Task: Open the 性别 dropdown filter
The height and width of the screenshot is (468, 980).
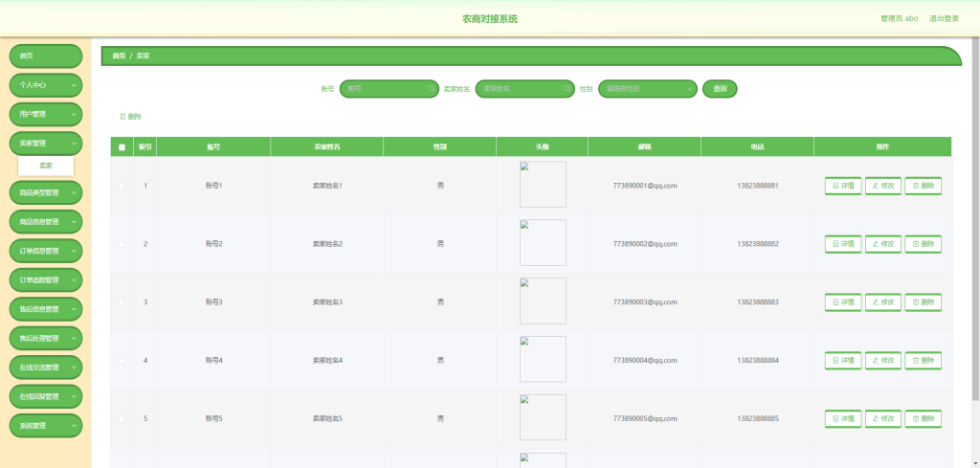Action: (x=648, y=89)
